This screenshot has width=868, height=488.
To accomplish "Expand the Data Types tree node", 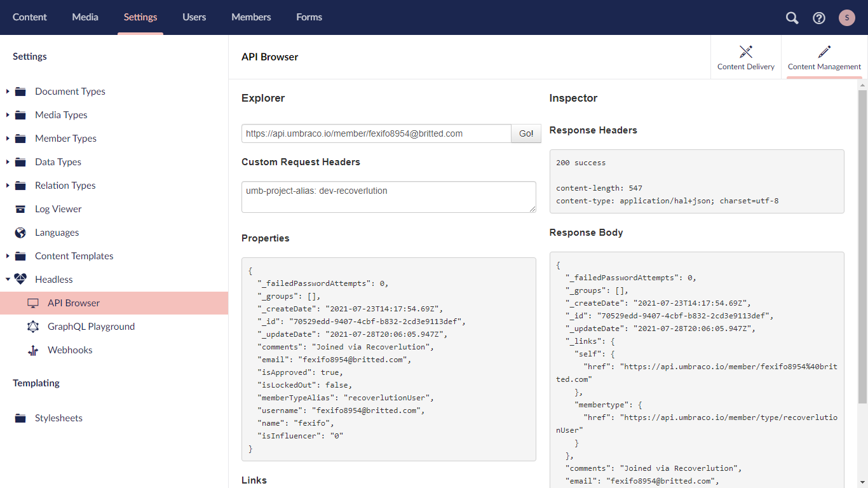I will click(8, 162).
